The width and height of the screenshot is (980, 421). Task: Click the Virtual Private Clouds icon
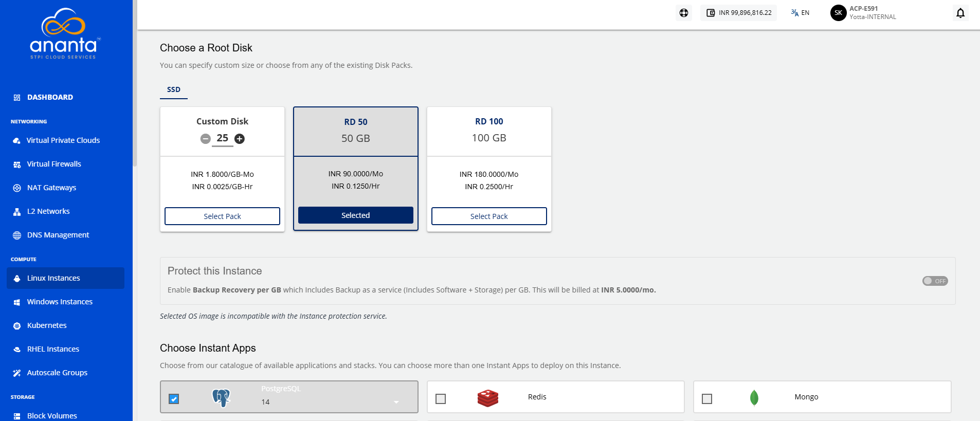17,140
